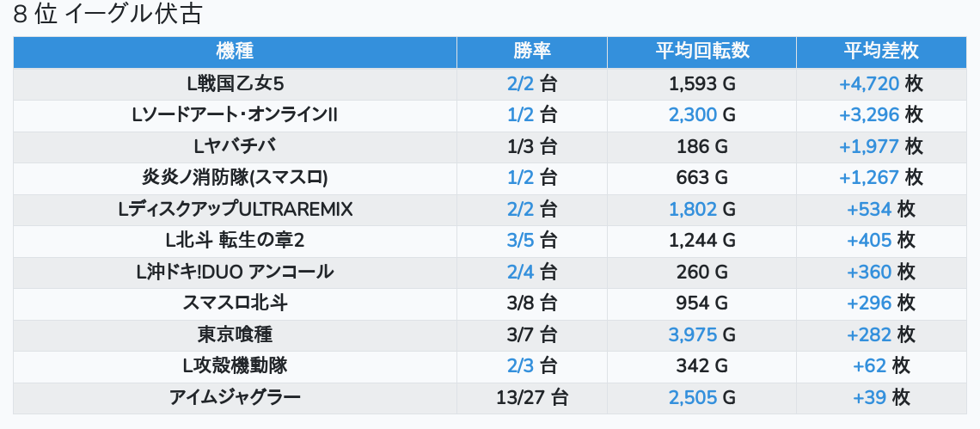Click the Lヤバチバ machine name
This screenshot has width=980, height=429.
235,146
